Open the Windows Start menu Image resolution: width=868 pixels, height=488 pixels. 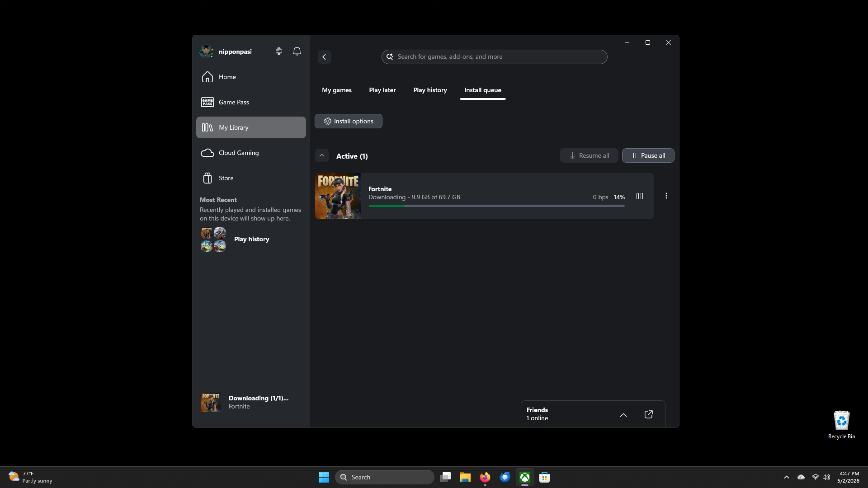tap(324, 477)
